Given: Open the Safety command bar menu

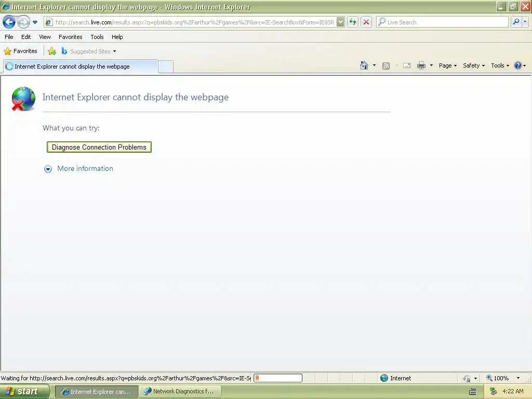Looking at the screenshot, I should pos(474,65).
